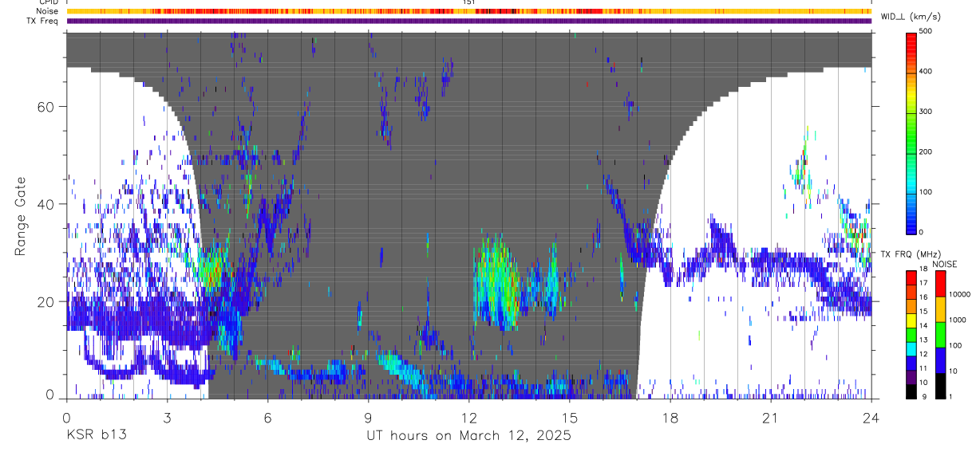Select the green 13–14 MHz TX FRQ swatch

[911, 334]
